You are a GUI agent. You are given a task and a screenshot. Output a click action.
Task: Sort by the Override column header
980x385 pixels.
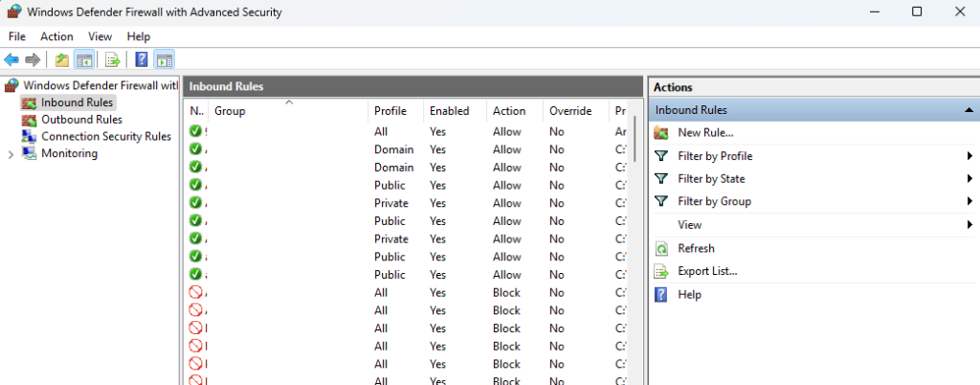(575, 111)
